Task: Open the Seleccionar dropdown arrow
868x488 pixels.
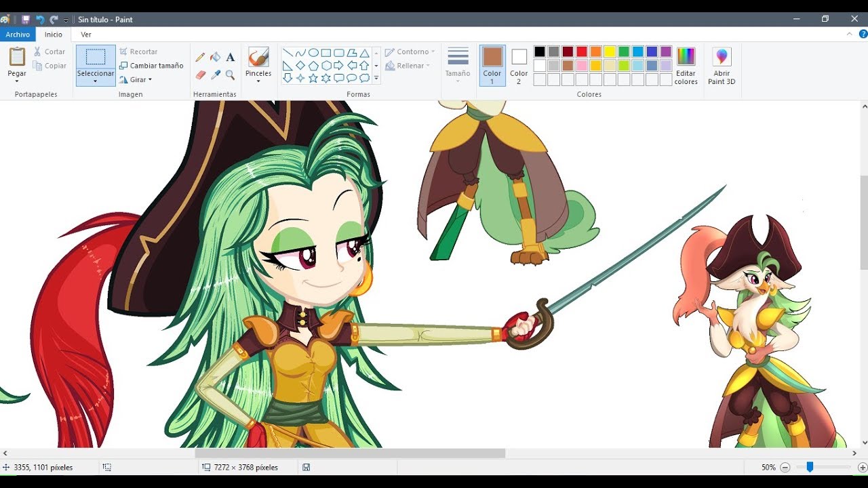Action: (96, 81)
